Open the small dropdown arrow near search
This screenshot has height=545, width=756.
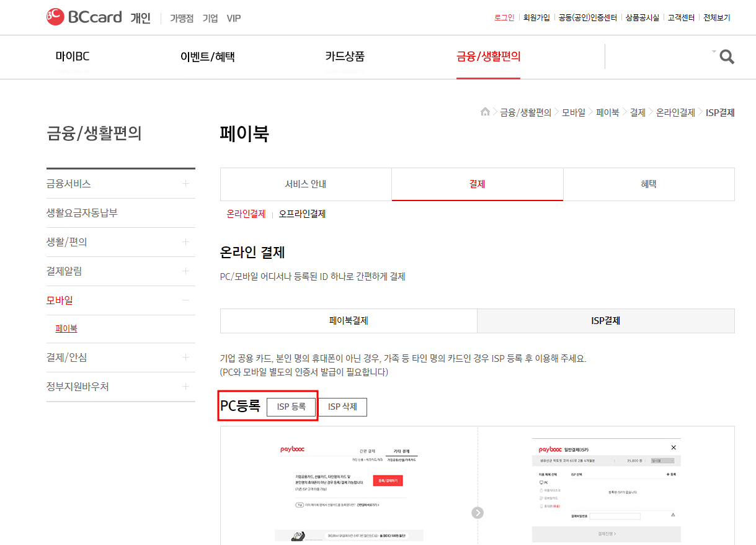point(714,51)
